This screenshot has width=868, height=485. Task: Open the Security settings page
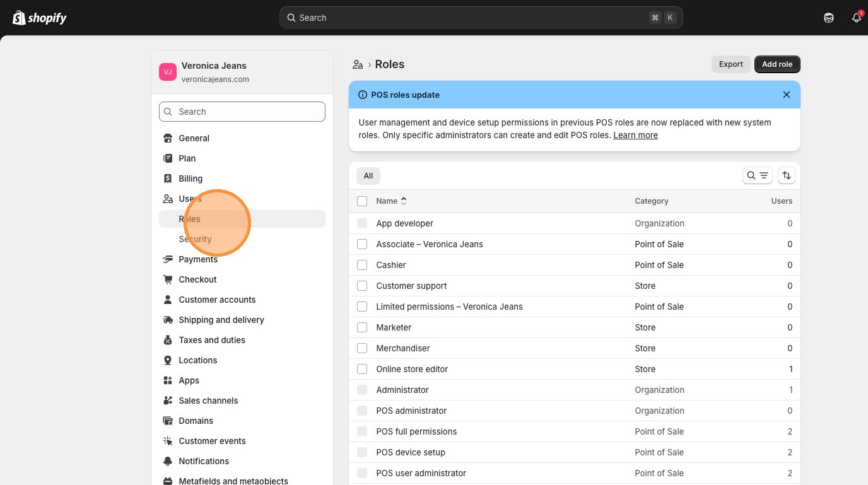[242, 239]
